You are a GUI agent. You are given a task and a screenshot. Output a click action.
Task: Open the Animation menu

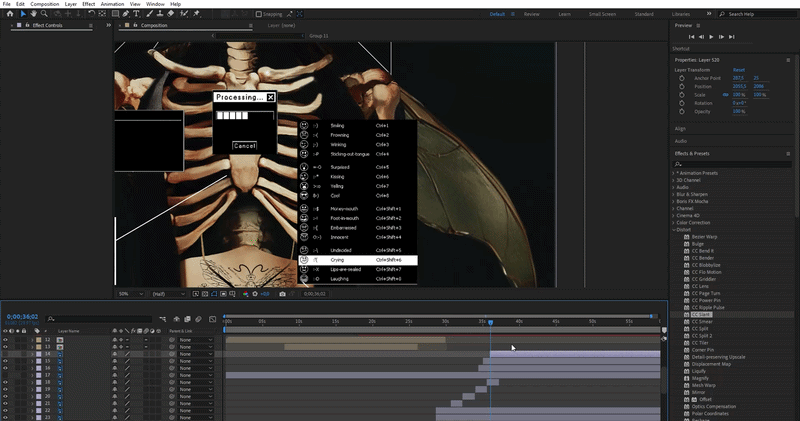(x=112, y=4)
